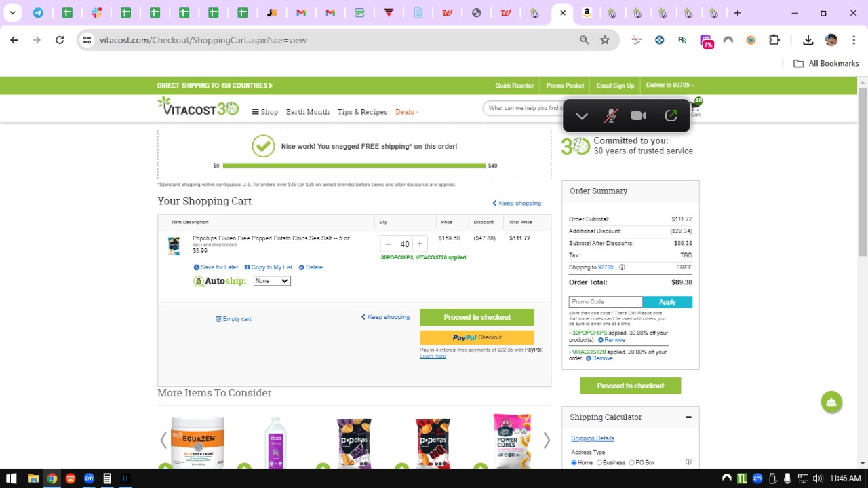
Task: Open Promo Pocket in top bar
Action: [565, 86]
